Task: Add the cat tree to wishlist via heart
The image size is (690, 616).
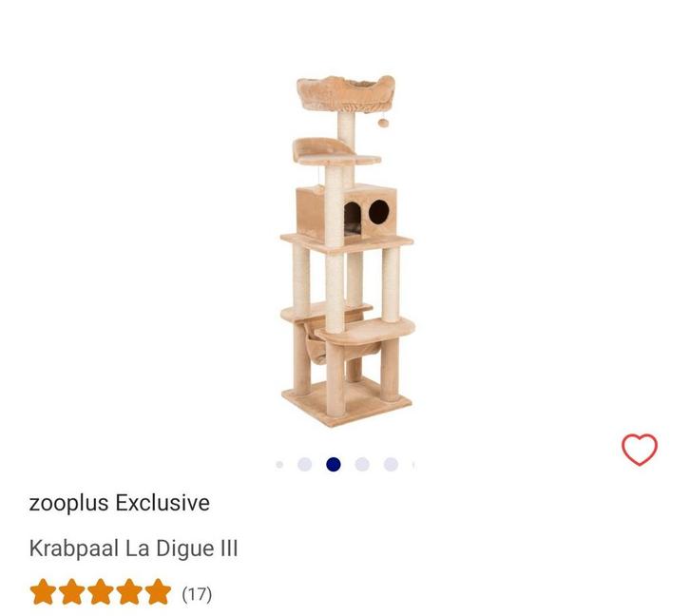Action: [x=640, y=450]
